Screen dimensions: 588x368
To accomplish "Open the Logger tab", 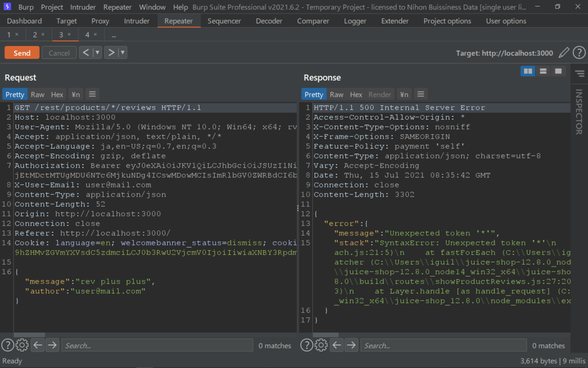I will coord(355,21).
